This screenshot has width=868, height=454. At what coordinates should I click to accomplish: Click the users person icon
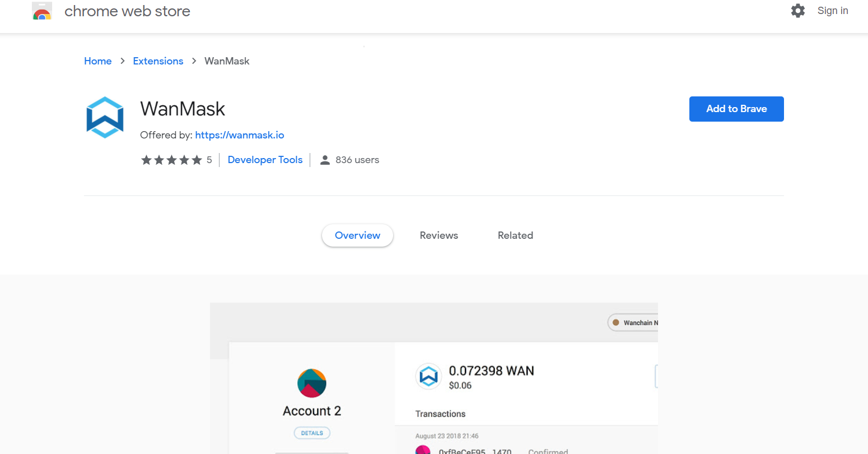click(x=325, y=160)
